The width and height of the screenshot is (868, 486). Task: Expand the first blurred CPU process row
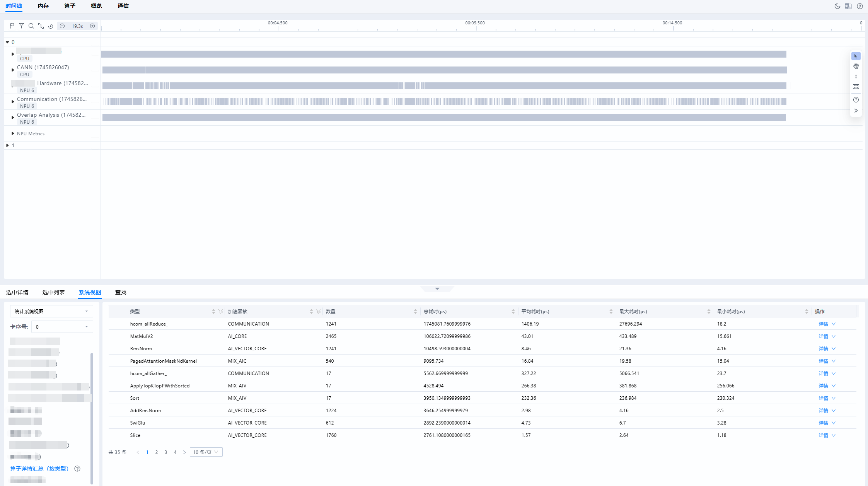(13, 54)
